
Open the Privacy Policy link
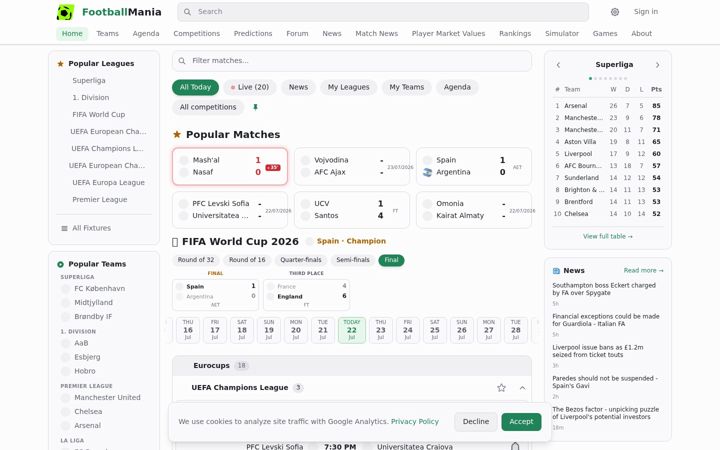point(415,422)
